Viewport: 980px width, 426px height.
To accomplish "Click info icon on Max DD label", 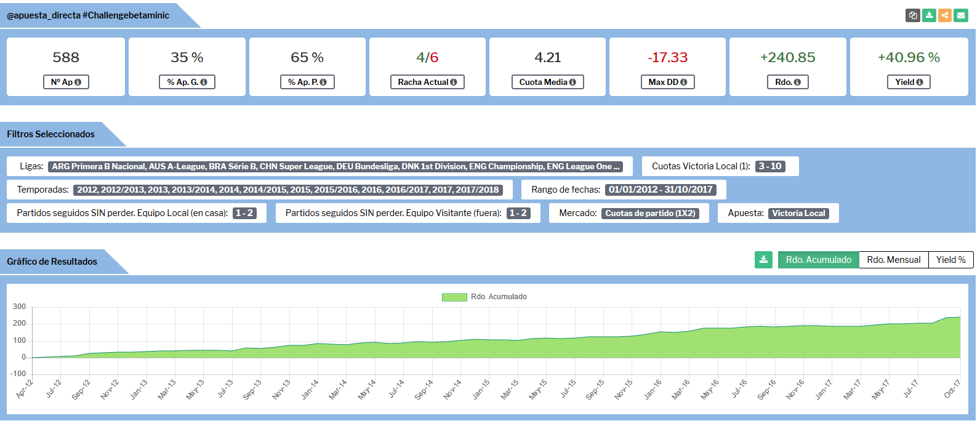I will pyautogui.click(x=683, y=82).
